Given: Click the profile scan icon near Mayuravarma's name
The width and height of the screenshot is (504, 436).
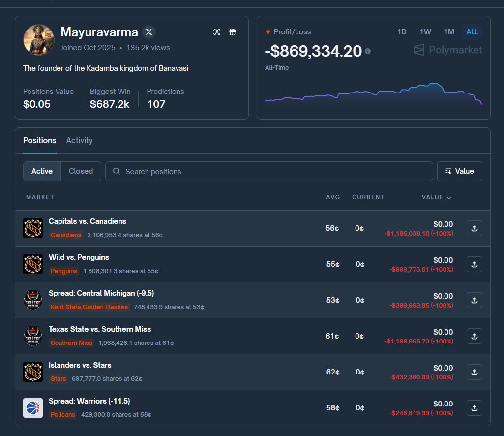Looking at the screenshot, I should (x=217, y=31).
